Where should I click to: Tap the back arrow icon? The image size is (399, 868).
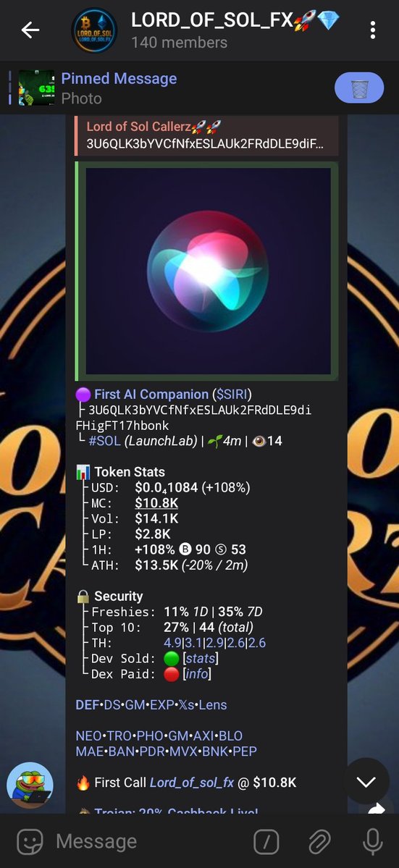tap(30, 30)
